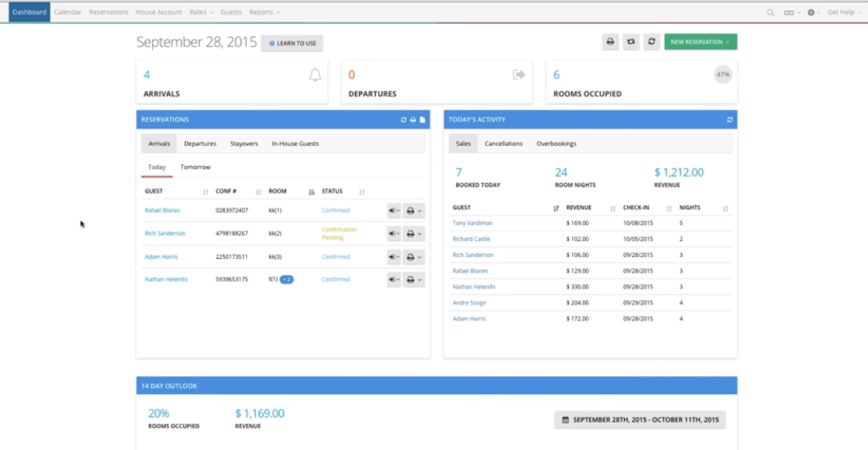The height and width of the screenshot is (450, 868).
Task: Click the Learn To Use button
Action: coord(292,43)
